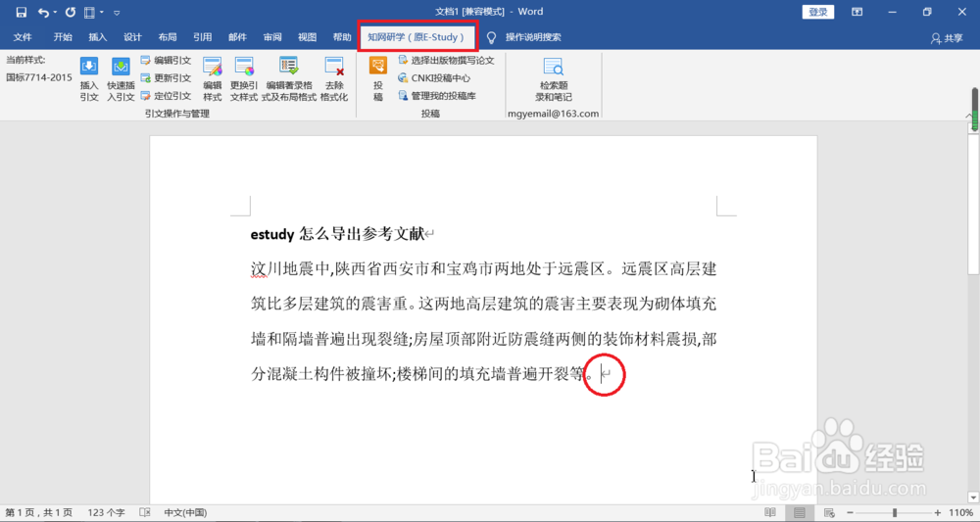Image resolution: width=980 pixels, height=522 pixels.
Task: Click the mgyemail@163.com account label
Action: coord(553,114)
